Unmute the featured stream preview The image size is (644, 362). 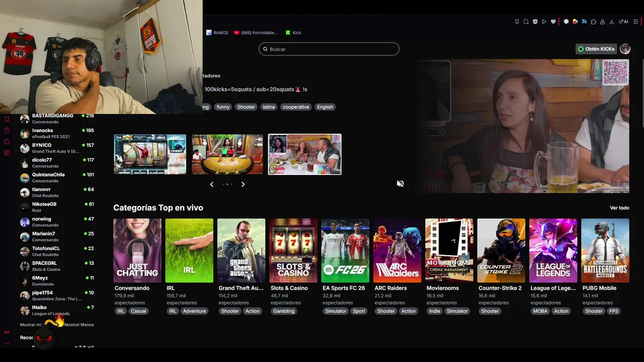[400, 184]
